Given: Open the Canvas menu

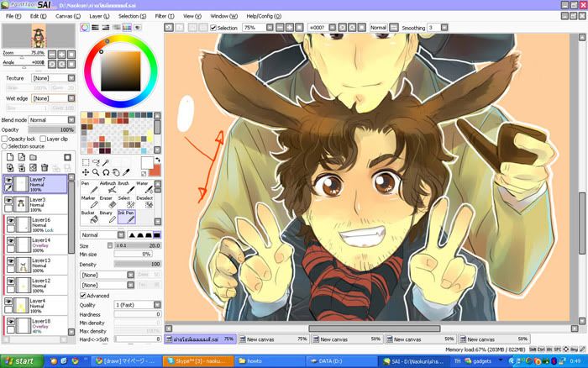Looking at the screenshot, I should [66, 16].
